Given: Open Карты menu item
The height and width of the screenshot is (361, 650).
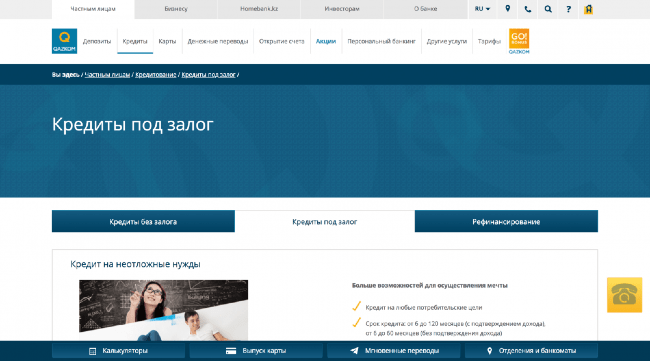Looking at the screenshot, I should [x=167, y=41].
